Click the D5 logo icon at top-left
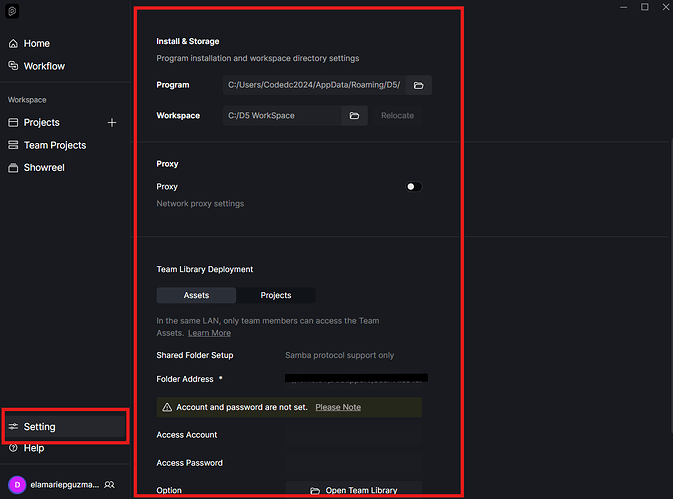 [x=14, y=11]
